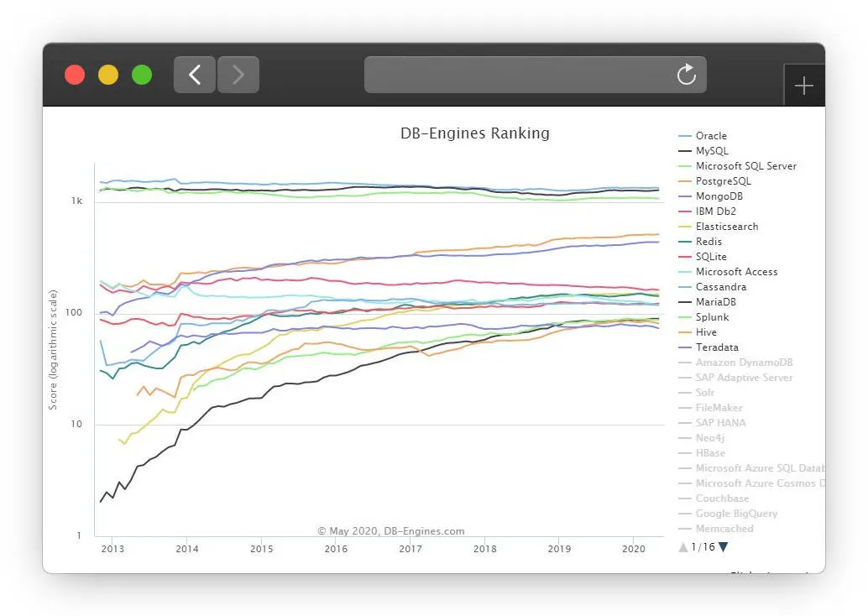
Task: Toggle the Hive legend entry
Action: coord(698,332)
